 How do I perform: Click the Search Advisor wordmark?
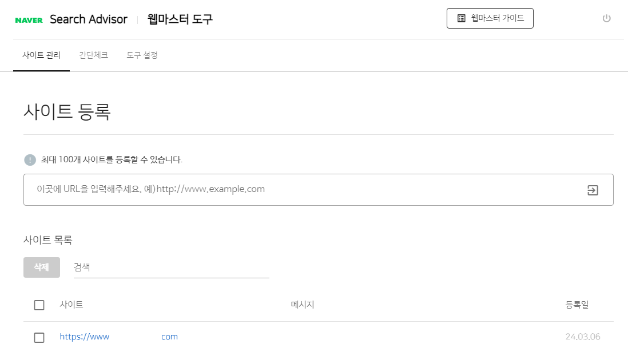(x=89, y=19)
